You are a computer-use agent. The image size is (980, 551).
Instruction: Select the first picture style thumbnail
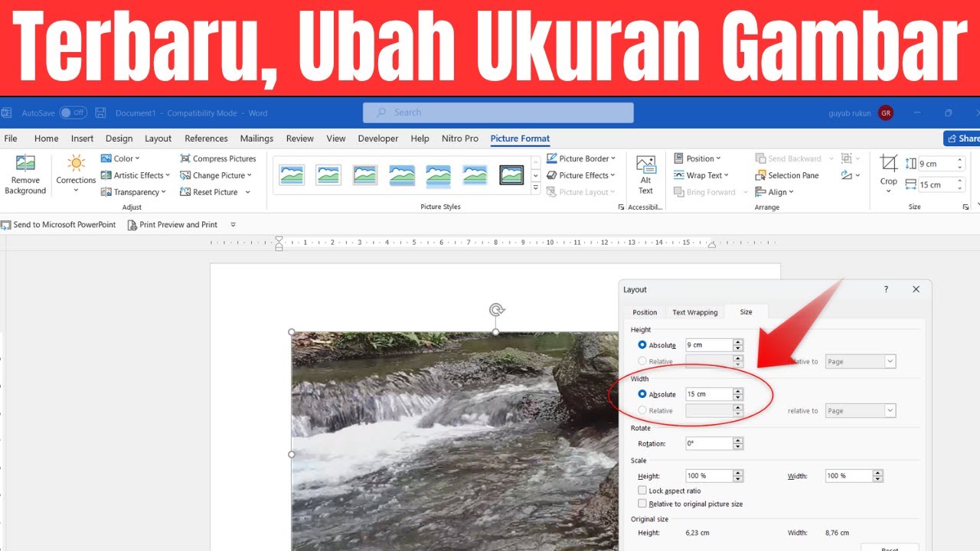pyautogui.click(x=291, y=175)
